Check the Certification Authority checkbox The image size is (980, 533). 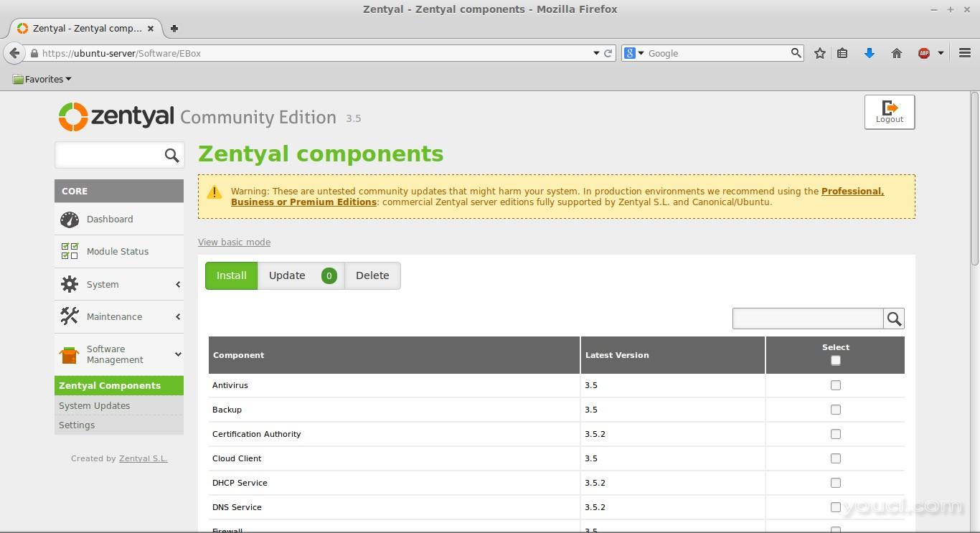835,434
